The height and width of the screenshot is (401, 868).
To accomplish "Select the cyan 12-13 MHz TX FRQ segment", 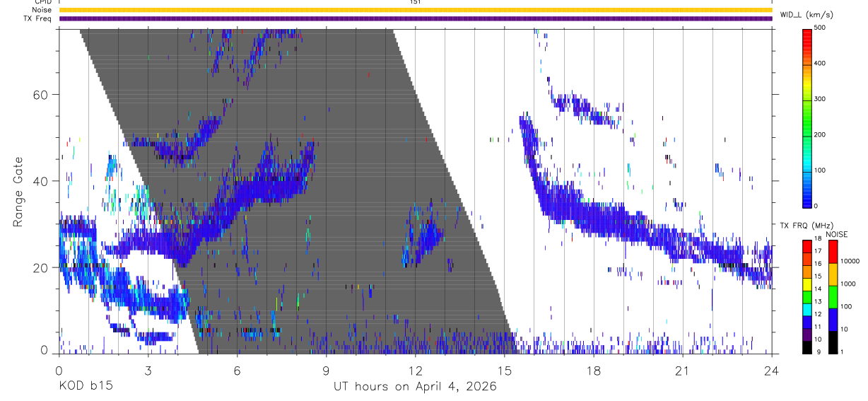I will point(807,309).
